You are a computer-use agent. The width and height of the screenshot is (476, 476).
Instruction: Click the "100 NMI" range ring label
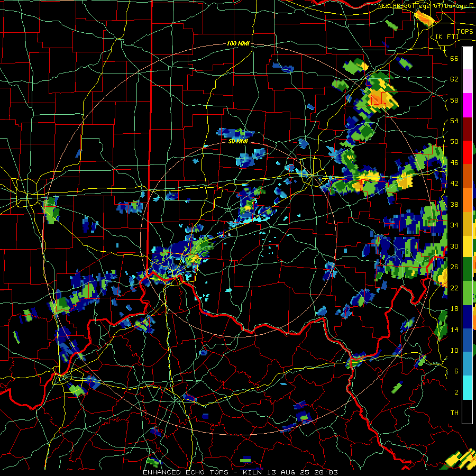[238, 43]
